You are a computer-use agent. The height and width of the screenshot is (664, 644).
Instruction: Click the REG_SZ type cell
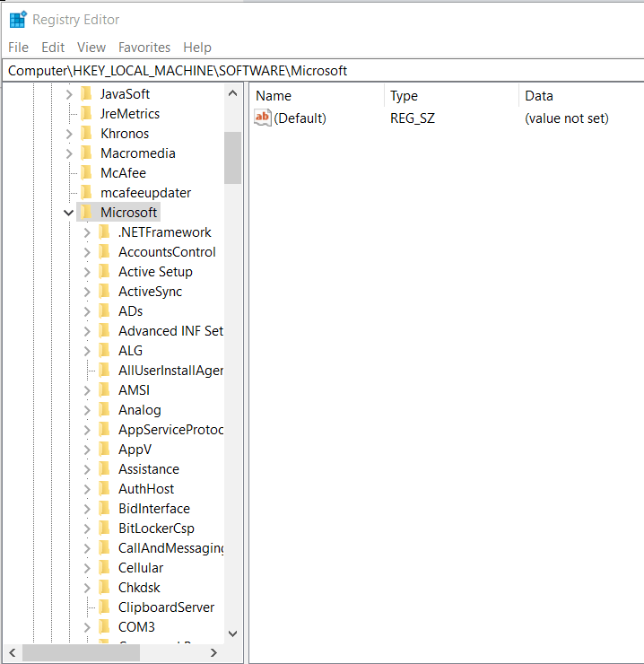tap(413, 118)
